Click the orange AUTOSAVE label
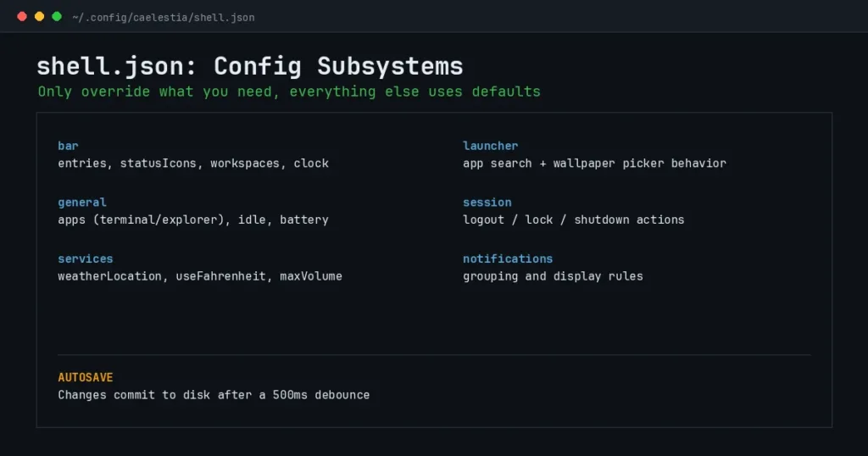The image size is (868, 456). coord(86,377)
